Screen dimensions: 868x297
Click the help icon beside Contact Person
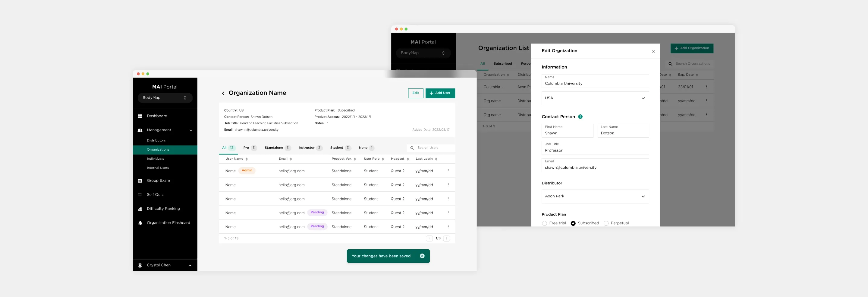(580, 117)
